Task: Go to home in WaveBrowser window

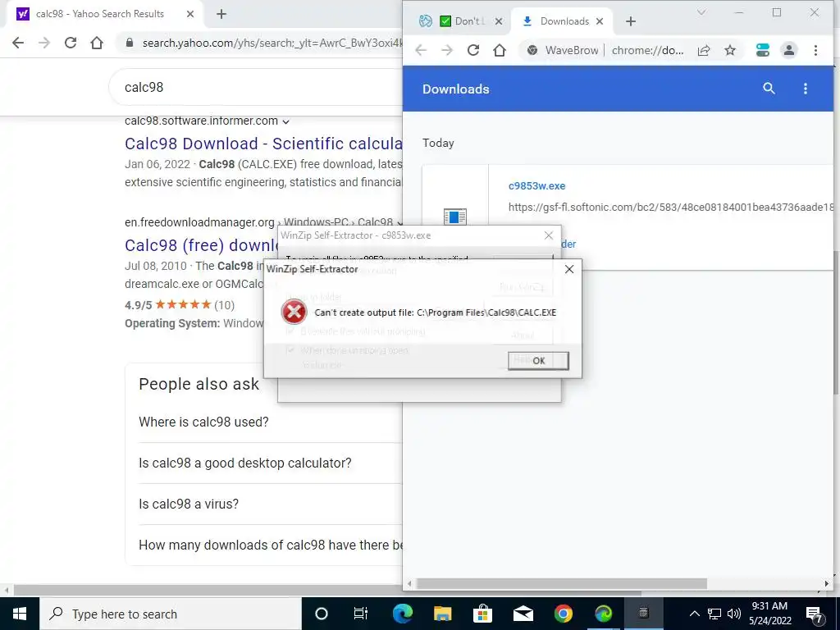Action: click(x=500, y=50)
